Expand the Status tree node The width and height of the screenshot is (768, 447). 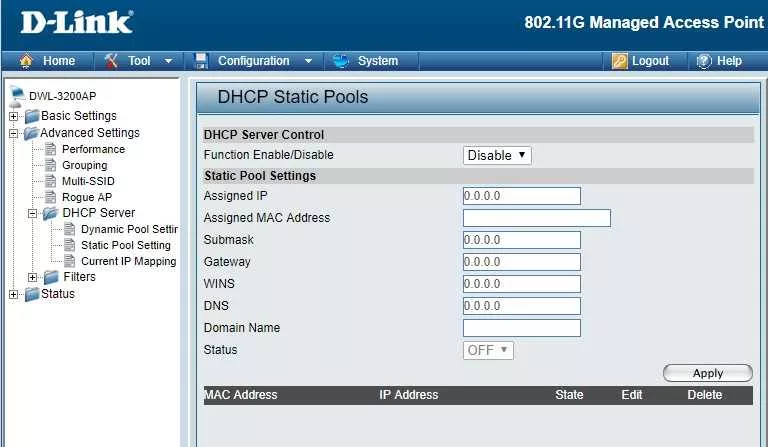(13, 294)
